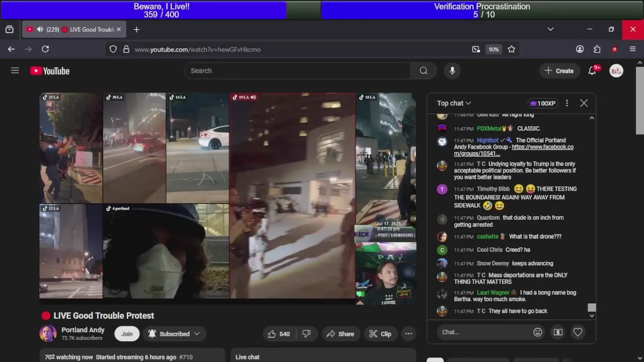Close the LIVE Good Trouble tab
The width and height of the screenshot is (644, 362).
point(119,30)
